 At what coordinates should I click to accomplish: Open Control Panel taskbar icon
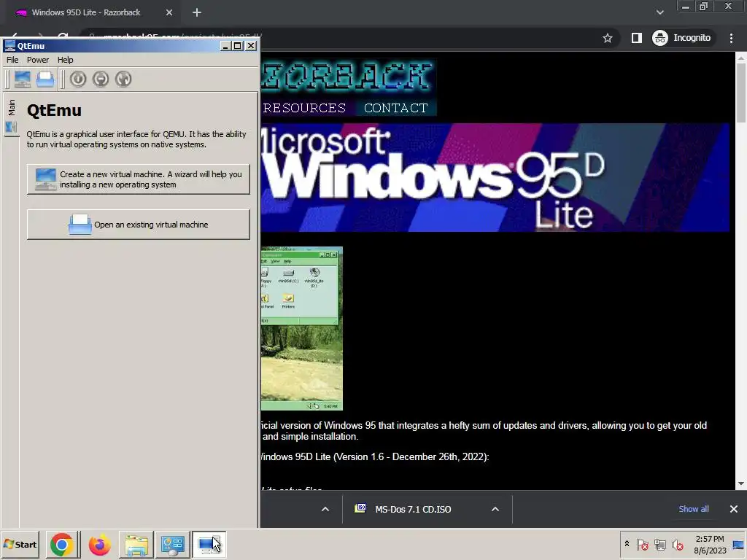pyautogui.click(x=172, y=545)
